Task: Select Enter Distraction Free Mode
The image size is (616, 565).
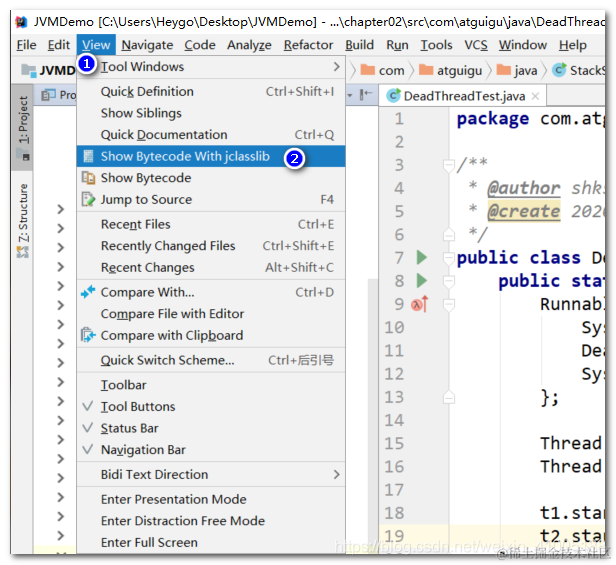Action: coord(211,521)
